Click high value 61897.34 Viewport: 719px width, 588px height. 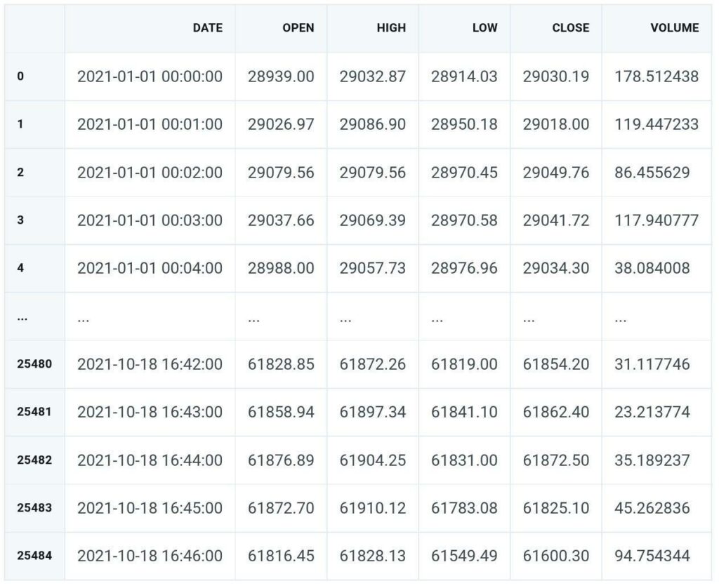[x=373, y=412]
